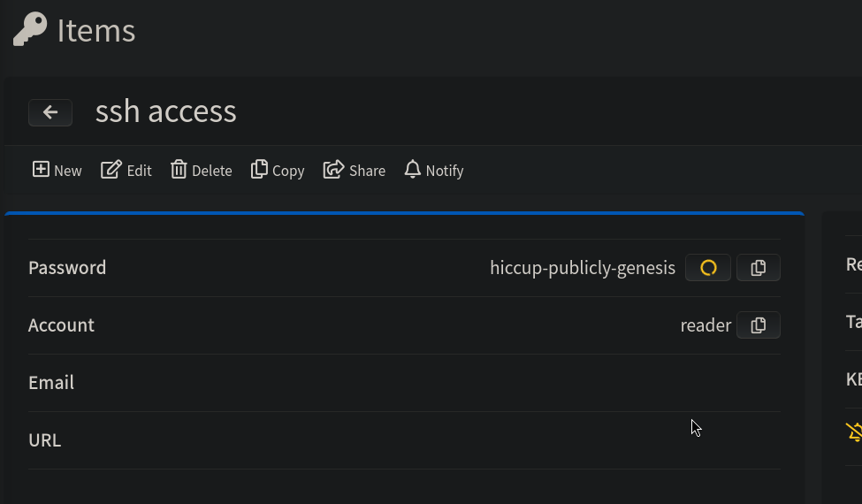Share the ssh access item
The image size is (862, 504).
tap(354, 171)
